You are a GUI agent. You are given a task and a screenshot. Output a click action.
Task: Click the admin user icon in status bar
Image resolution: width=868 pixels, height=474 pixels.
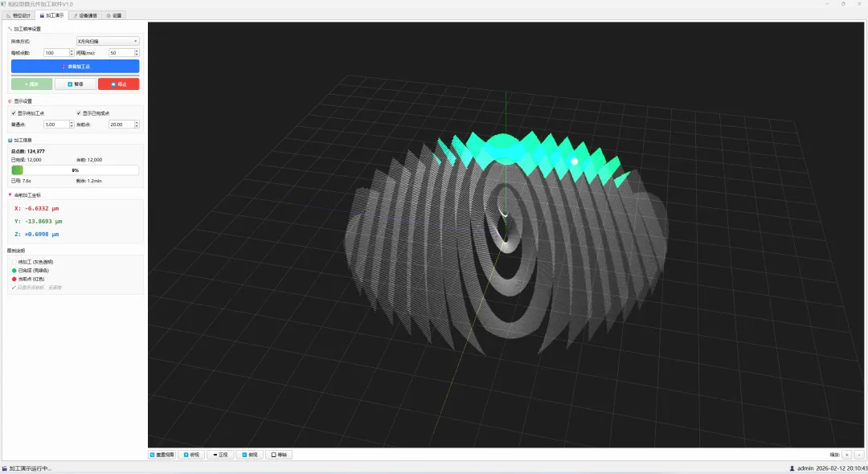[792, 468]
